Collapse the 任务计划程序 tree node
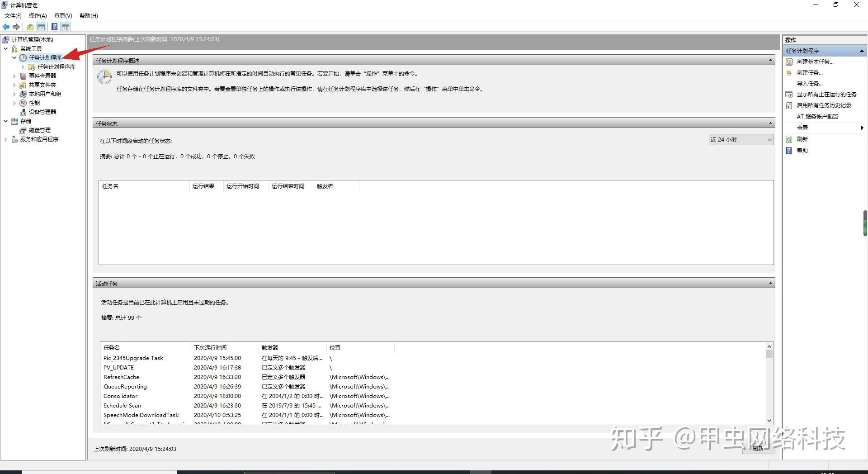The width and height of the screenshot is (868, 474). (14, 58)
